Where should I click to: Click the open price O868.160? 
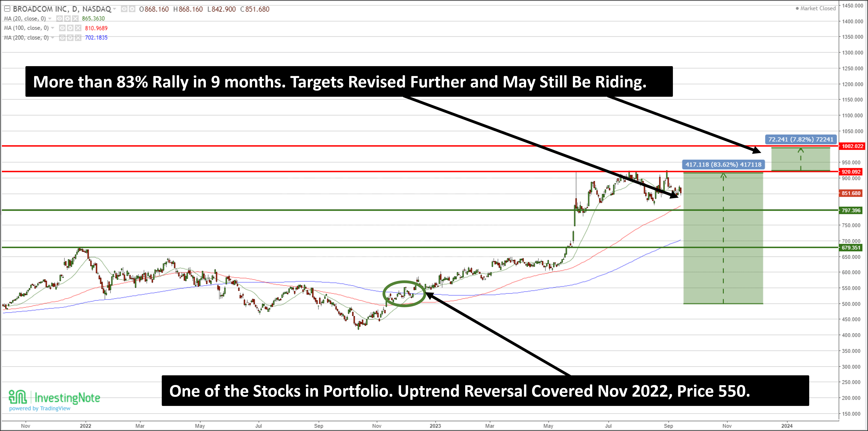click(x=154, y=9)
